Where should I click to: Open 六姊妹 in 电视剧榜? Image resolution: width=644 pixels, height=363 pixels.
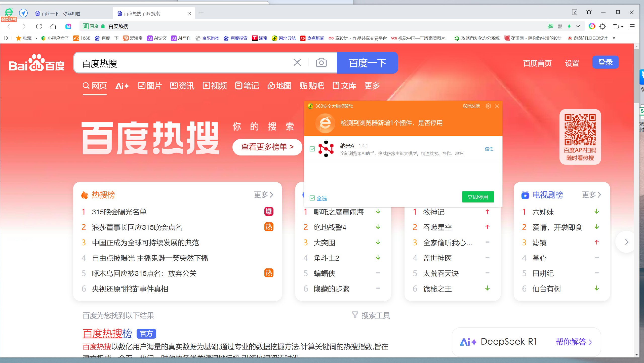click(x=543, y=212)
